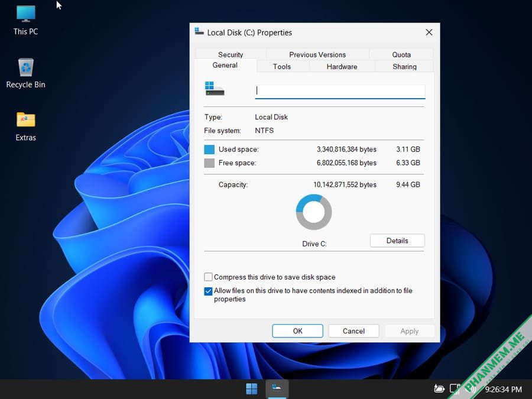Click the 6,802,055,168 bytes free value
This screenshot has width=532, height=399.
click(x=346, y=163)
